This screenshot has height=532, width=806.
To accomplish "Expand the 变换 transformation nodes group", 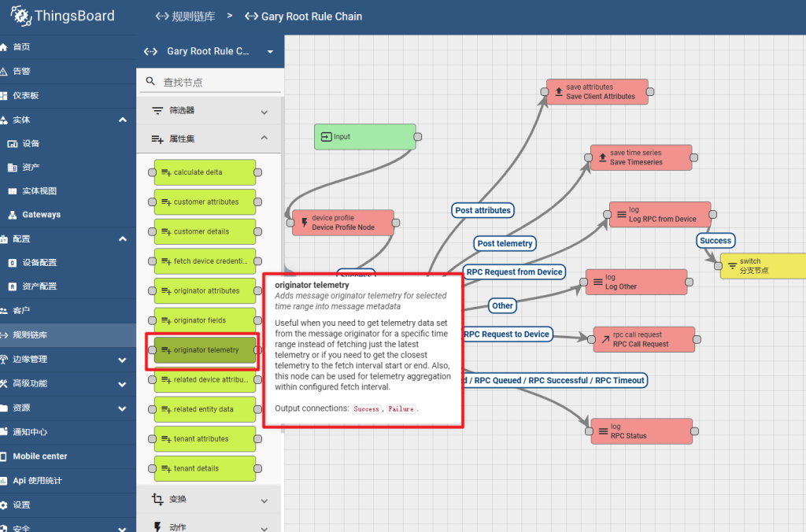I will (x=209, y=499).
